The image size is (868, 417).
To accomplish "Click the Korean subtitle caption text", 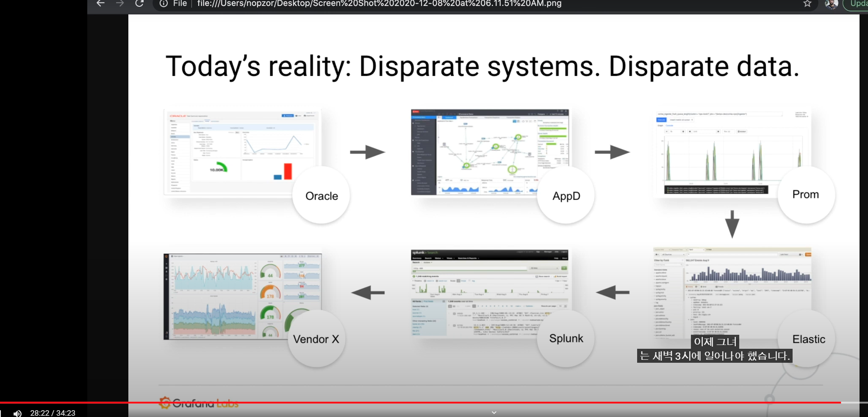I will [x=715, y=349].
